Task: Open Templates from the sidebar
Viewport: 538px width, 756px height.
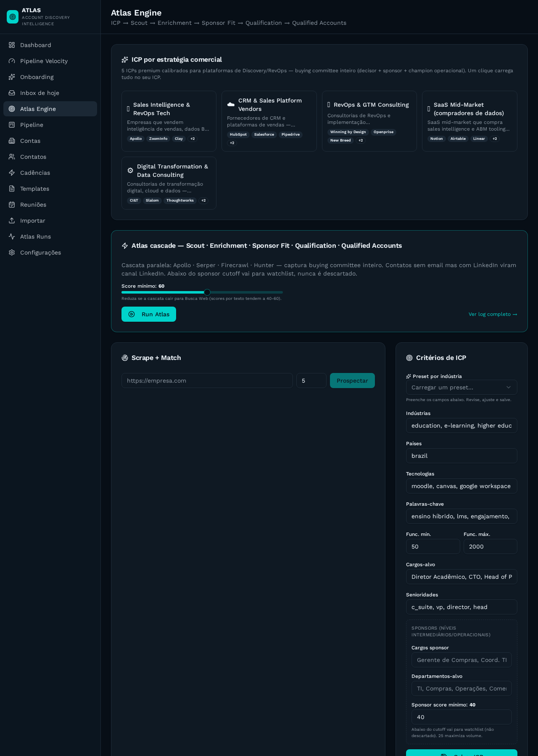Action: (50, 189)
